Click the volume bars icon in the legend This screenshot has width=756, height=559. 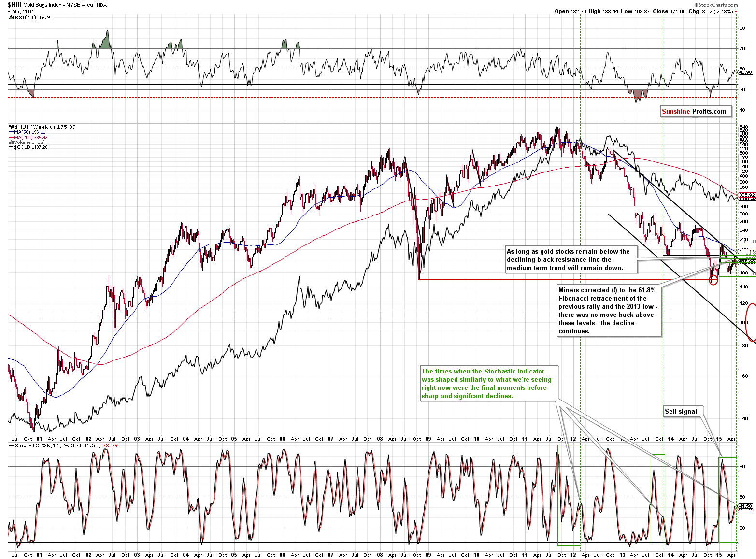tap(11, 143)
